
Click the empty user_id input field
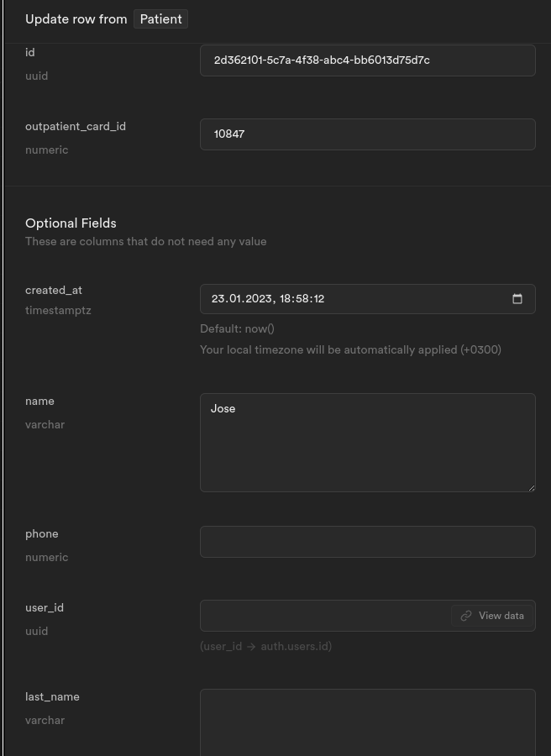tap(325, 616)
